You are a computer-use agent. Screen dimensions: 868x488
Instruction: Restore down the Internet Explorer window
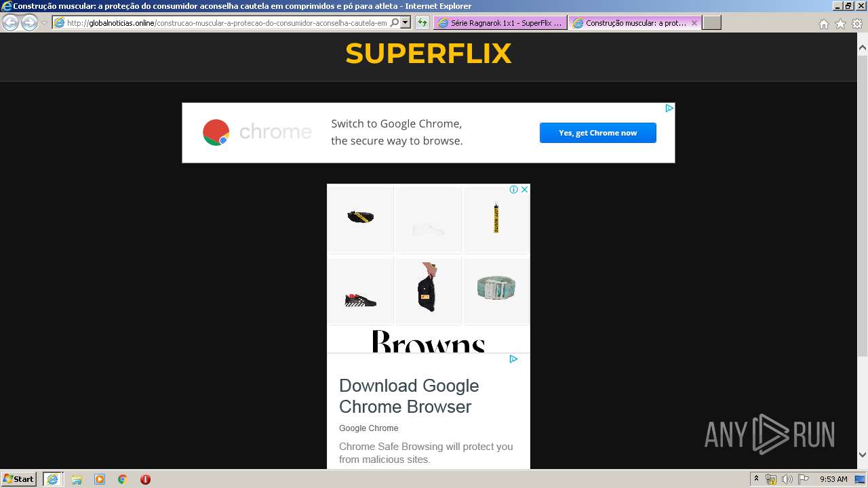tap(848, 6)
